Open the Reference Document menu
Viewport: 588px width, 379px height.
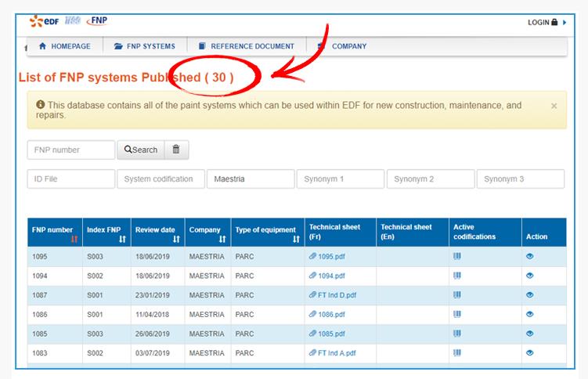tap(246, 46)
